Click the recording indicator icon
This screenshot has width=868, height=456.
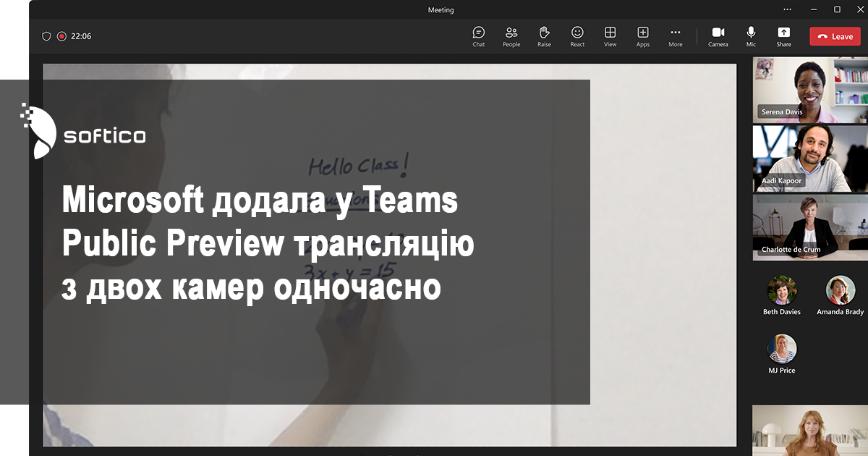pyautogui.click(x=61, y=36)
